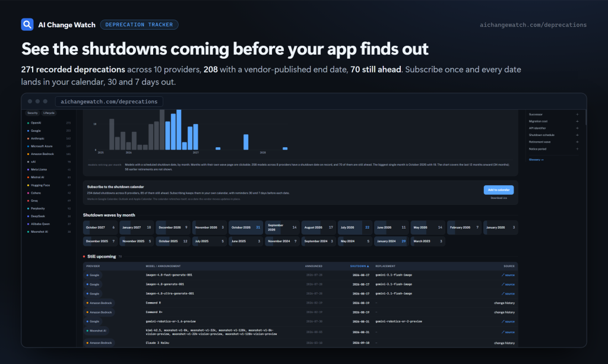608x364 pixels.
Task: Open Meta Llama in the provider sidebar
Action: coord(49,169)
